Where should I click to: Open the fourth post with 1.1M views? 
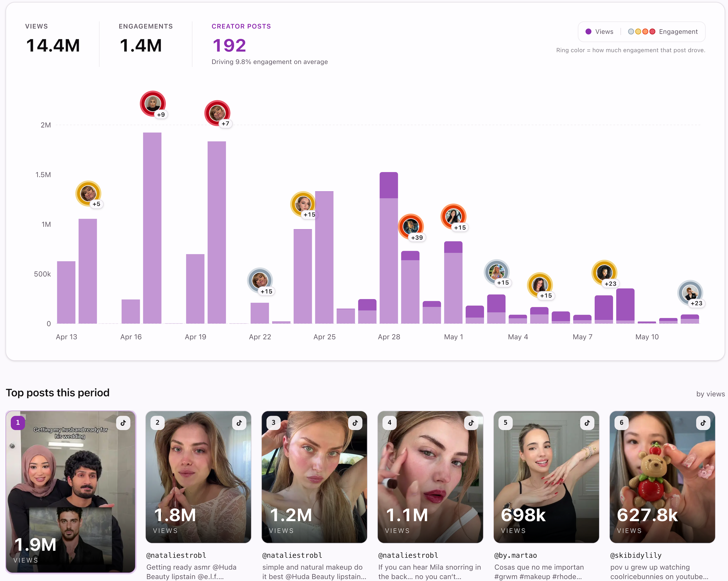[x=430, y=477]
